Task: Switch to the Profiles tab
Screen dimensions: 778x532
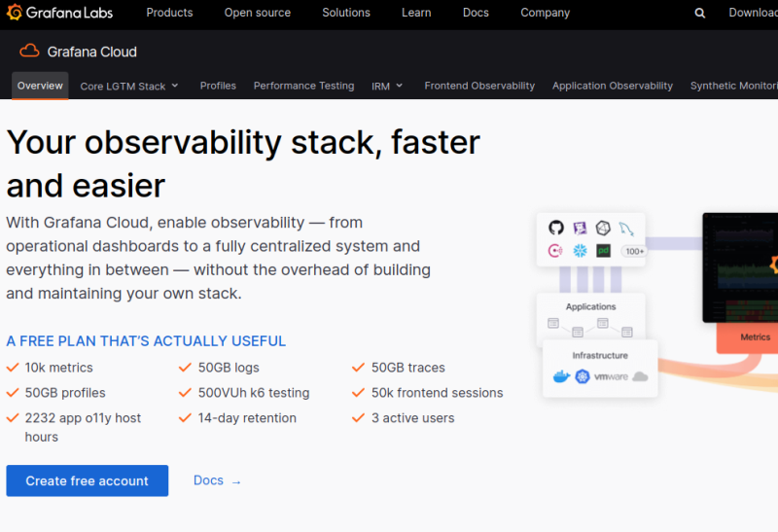Action: pyautogui.click(x=218, y=86)
